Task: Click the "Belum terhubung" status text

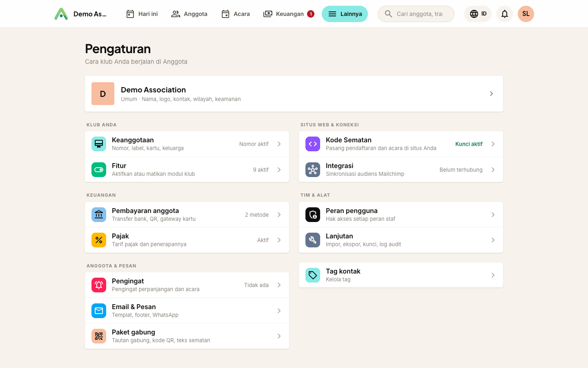Action: pyautogui.click(x=461, y=170)
